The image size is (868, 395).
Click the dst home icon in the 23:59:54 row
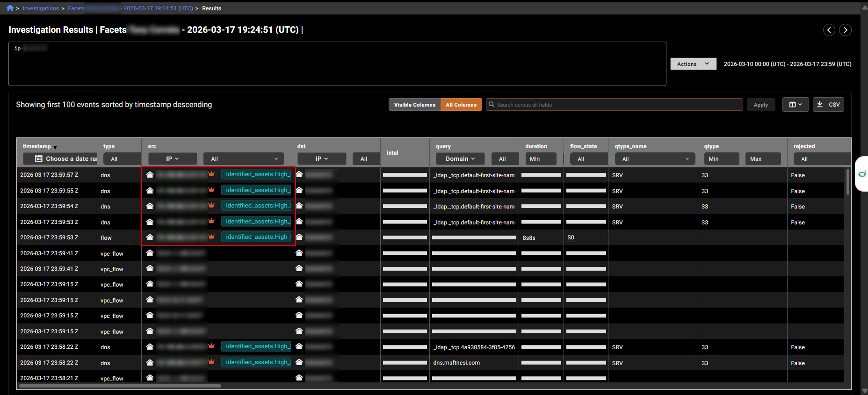[299, 206]
